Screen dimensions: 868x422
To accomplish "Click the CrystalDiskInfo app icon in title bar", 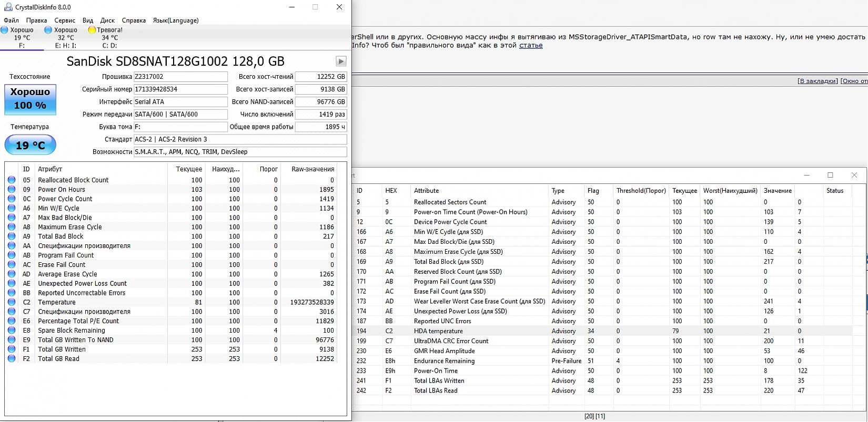I will [x=8, y=7].
